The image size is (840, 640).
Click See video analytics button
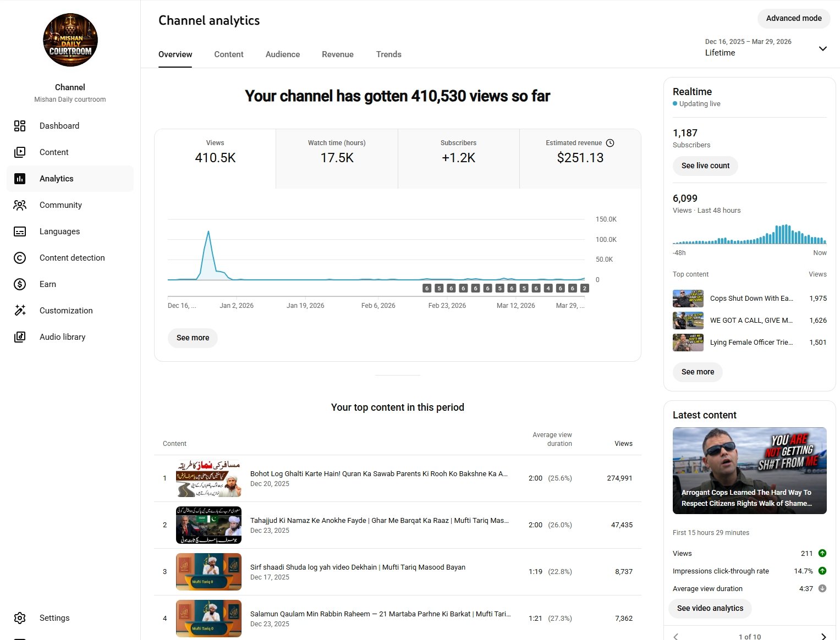710,608
